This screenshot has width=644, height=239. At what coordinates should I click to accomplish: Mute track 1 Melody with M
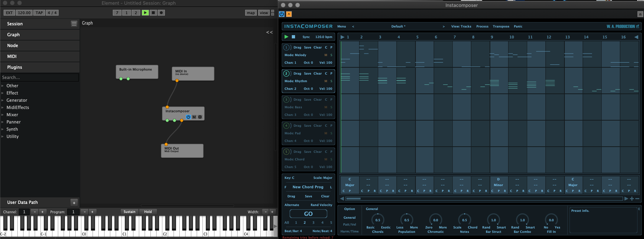click(x=326, y=55)
